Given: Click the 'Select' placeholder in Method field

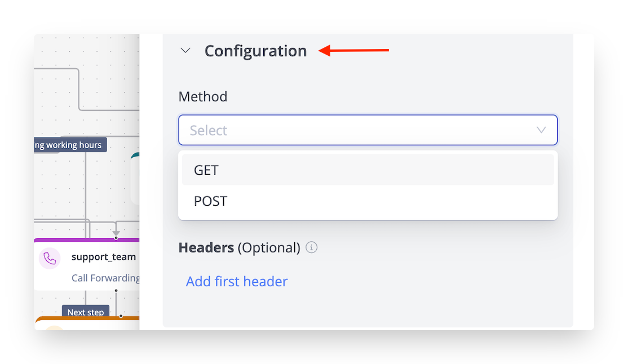Looking at the screenshot, I should tap(209, 130).
